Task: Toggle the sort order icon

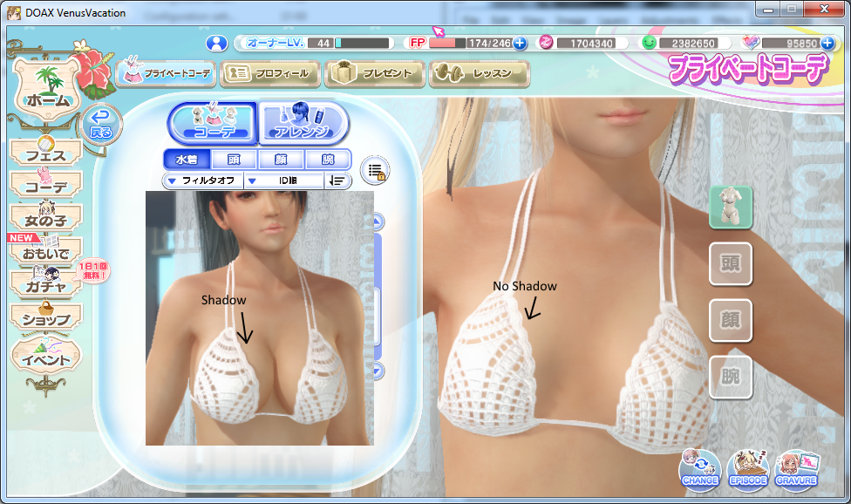Action: 337,180
